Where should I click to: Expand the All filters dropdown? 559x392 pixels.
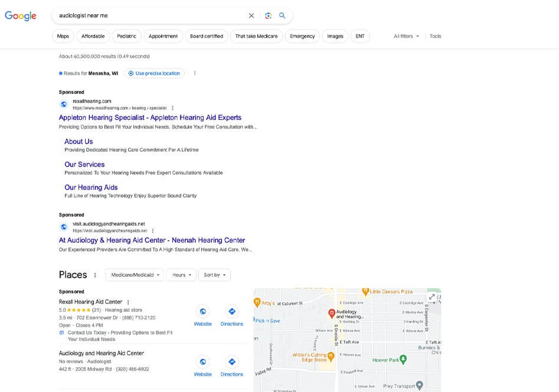click(406, 36)
